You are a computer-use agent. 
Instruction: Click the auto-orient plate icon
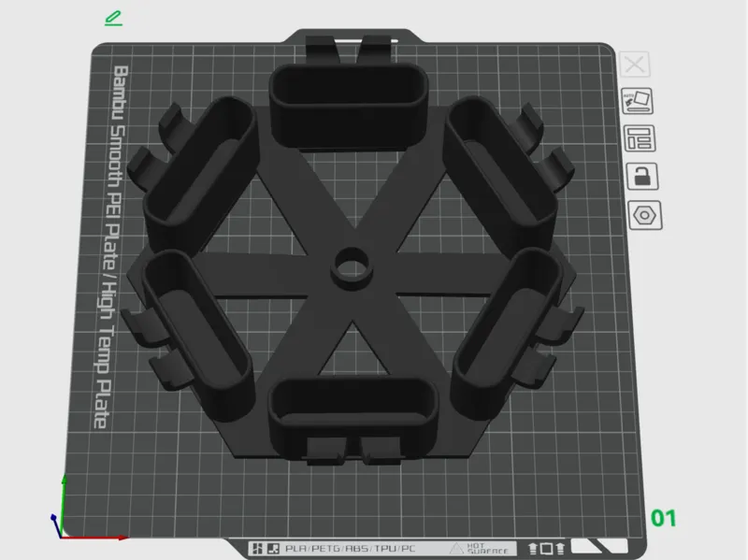(x=638, y=101)
